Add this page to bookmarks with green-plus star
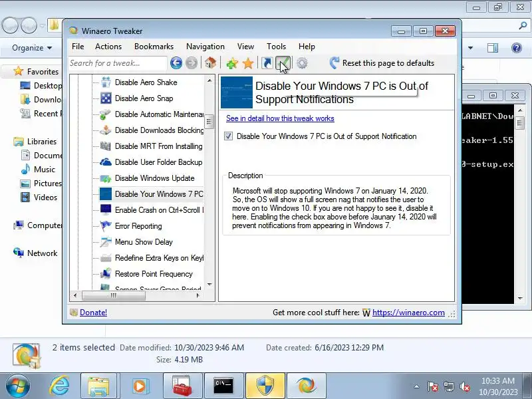Image resolution: width=532 pixels, height=399 pixels. pos(232,63)
